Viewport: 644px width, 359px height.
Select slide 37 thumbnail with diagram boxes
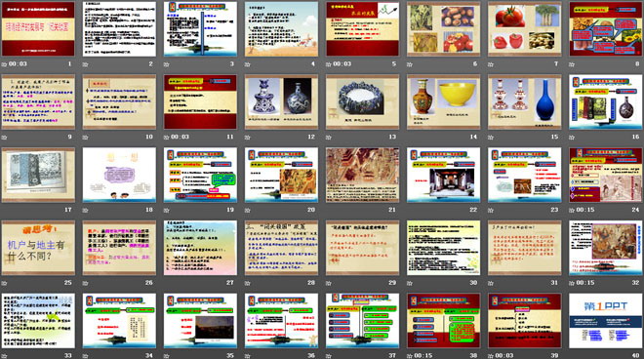tap(362, 321)
